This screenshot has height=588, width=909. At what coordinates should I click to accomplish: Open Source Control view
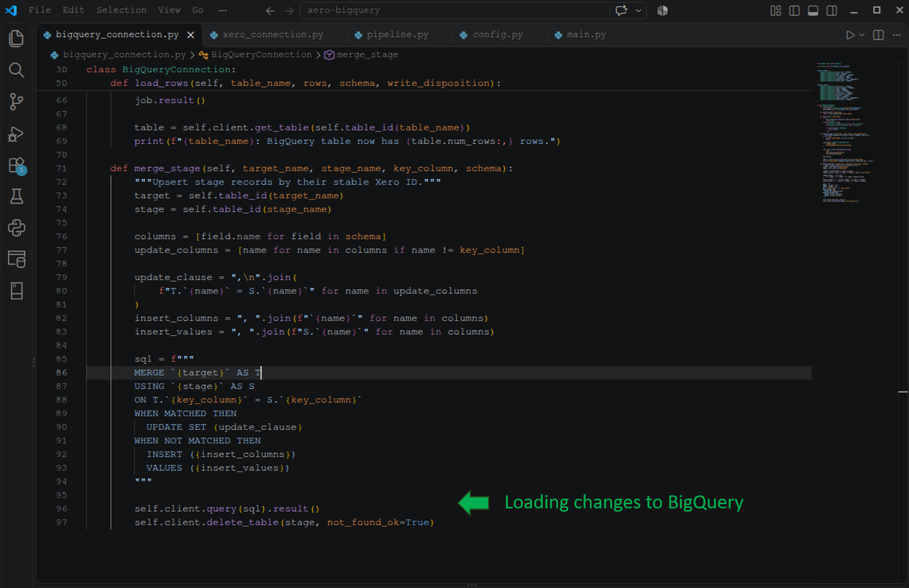[16, 101]
